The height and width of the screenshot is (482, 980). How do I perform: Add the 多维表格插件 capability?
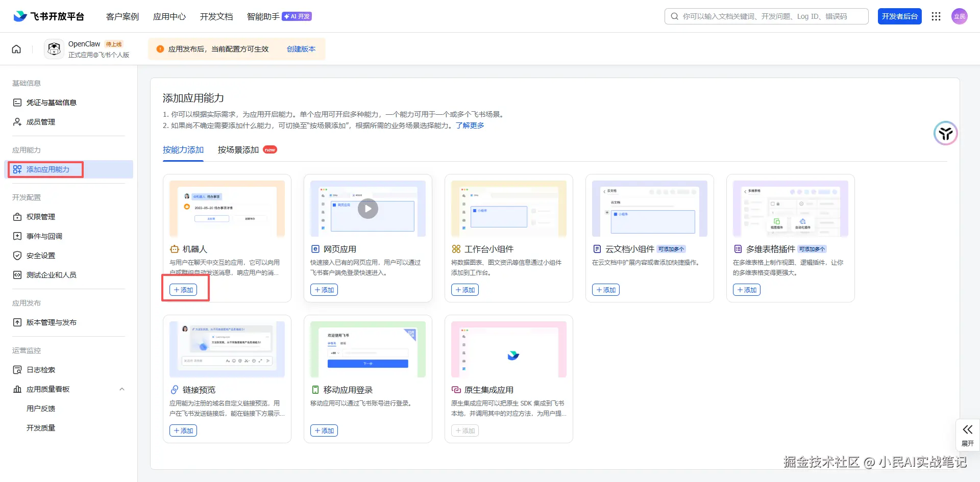pyautogui.click(x=747, y=290)
